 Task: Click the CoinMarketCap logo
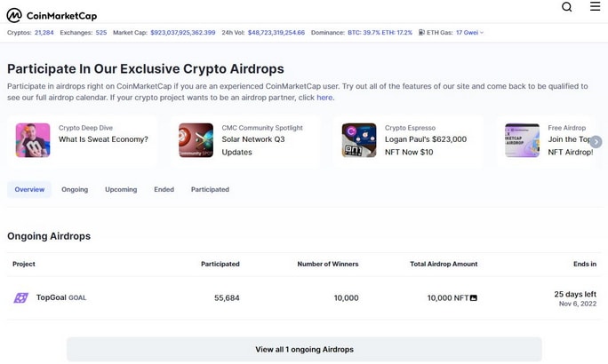pyautogui.click(x=52, y=15)
